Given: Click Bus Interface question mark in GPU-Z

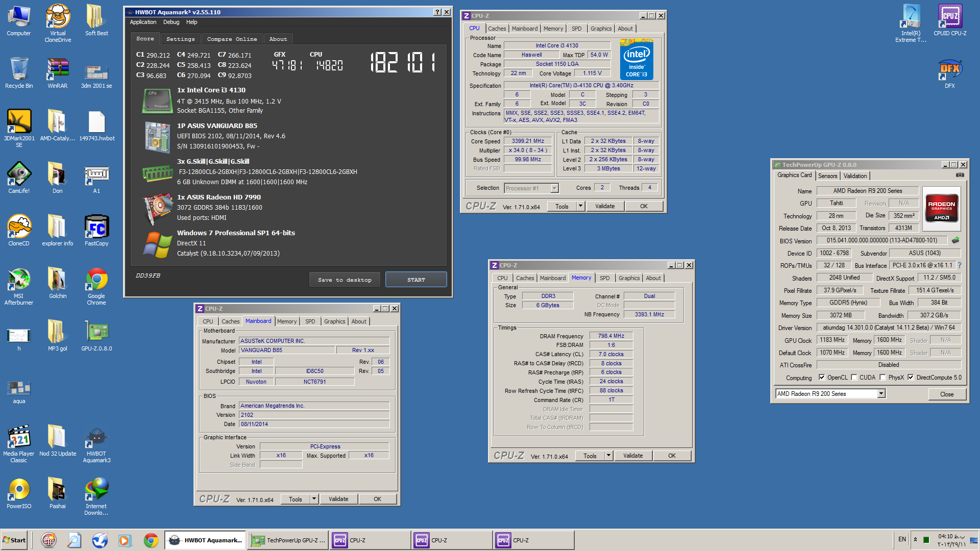Looking at the screenshot, I should pos(960,265).
